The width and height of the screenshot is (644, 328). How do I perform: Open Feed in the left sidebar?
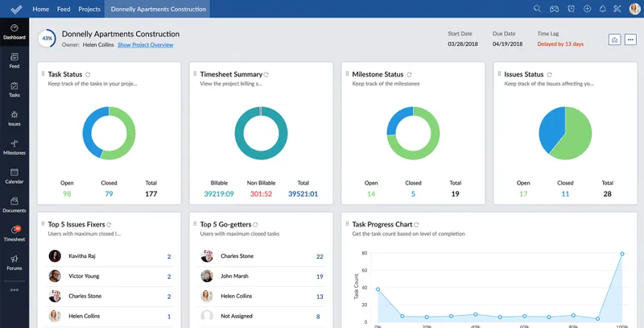tap(14, 60)
